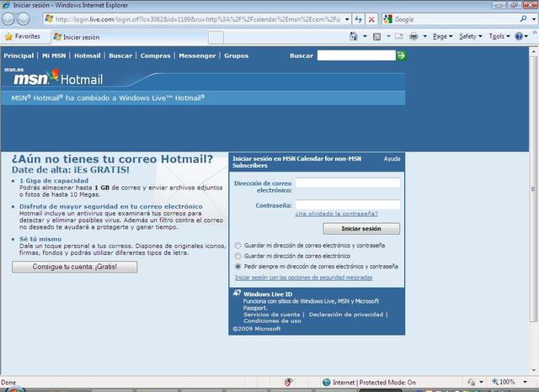Open the Compras nav link
The width and height of the screenshot is (539, 392).
tap(155, 56)
